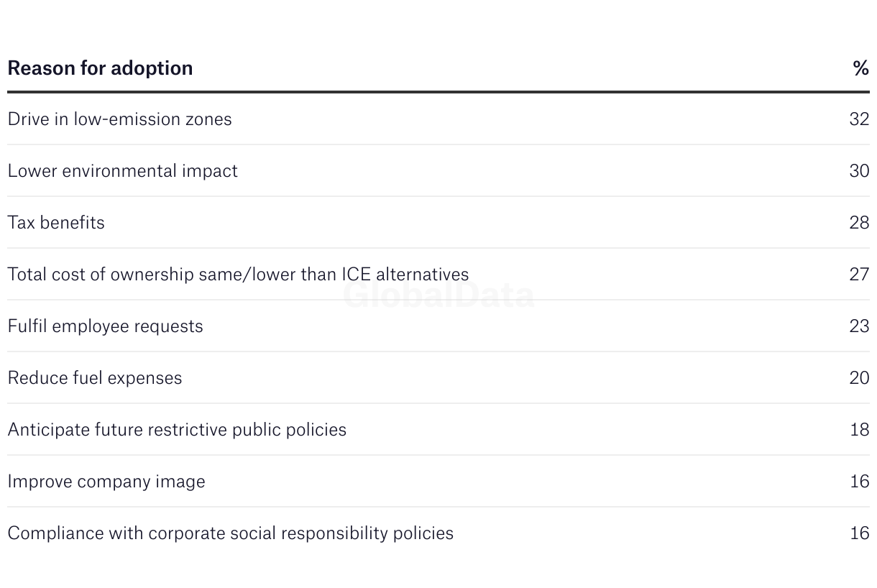Image resolution: width=877 pixels, height=588 pixels.
Task: Click the value 18 for public policies
Action: point(859,430)
